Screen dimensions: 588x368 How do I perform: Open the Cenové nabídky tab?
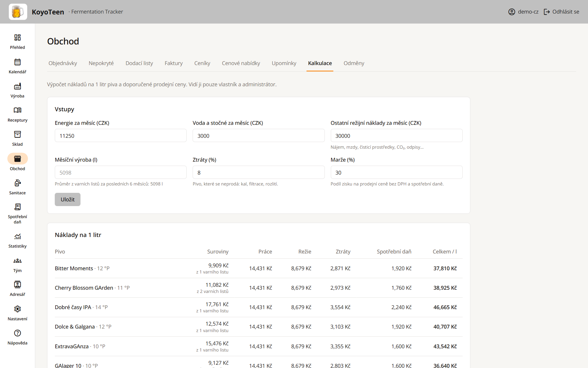click(x=241, y=63)
